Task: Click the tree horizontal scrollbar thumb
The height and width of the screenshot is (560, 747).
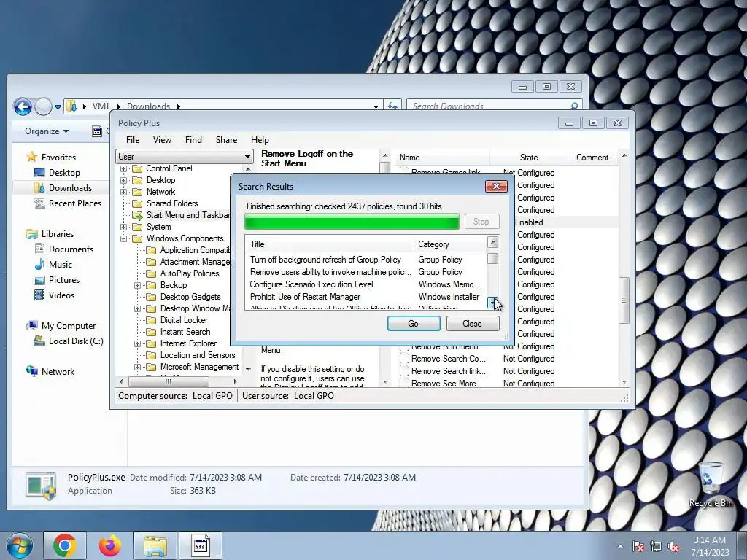Action: pos(169,381)
